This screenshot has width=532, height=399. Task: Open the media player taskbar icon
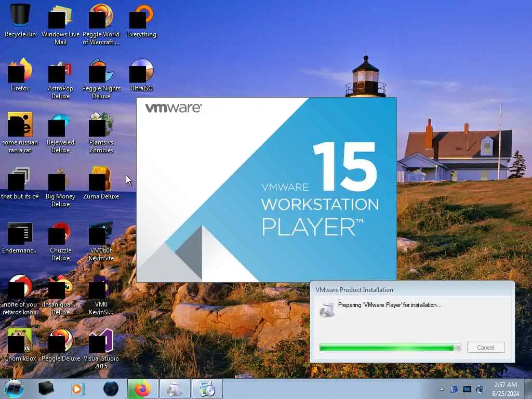tap(77, 389)
